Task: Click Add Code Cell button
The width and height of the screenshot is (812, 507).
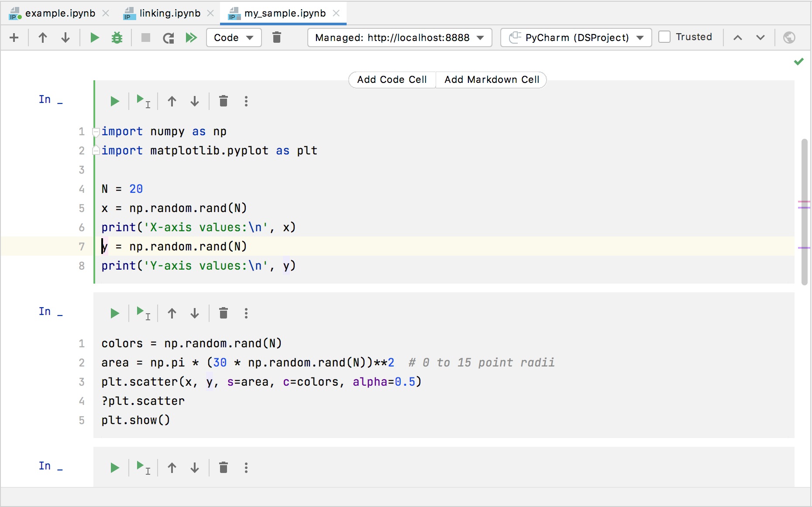Action: tap(392, 80)
